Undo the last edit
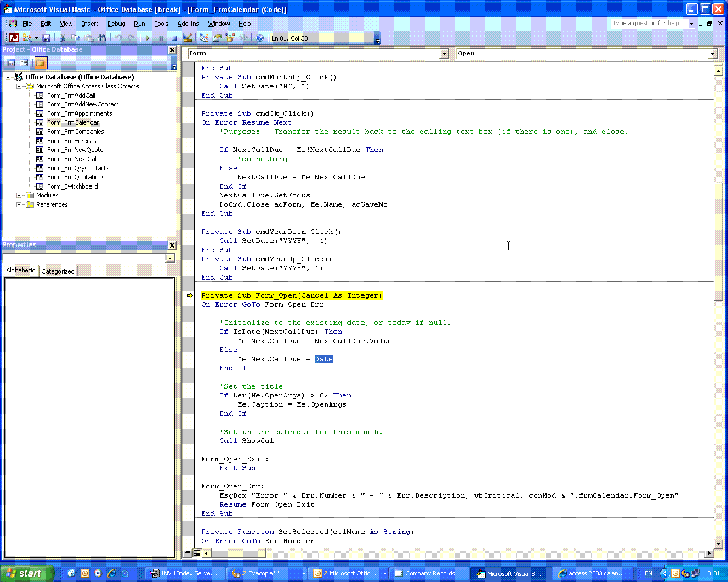 click(x=118, y=38)
